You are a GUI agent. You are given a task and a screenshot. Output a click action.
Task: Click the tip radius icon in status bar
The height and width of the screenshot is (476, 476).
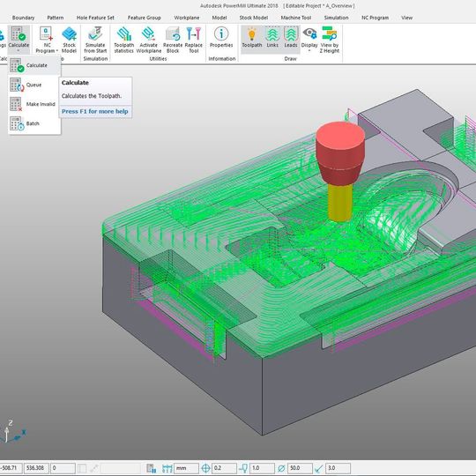point(319,468)
